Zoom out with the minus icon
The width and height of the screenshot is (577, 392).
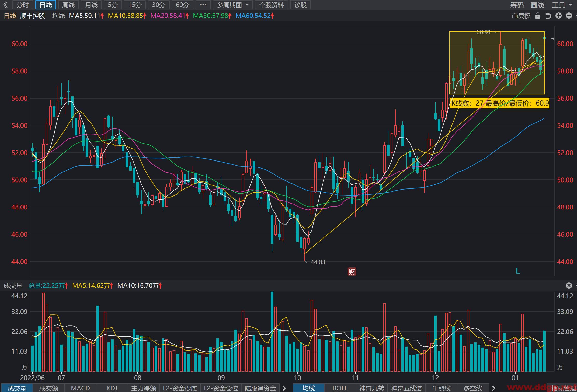tap(569, 16)
